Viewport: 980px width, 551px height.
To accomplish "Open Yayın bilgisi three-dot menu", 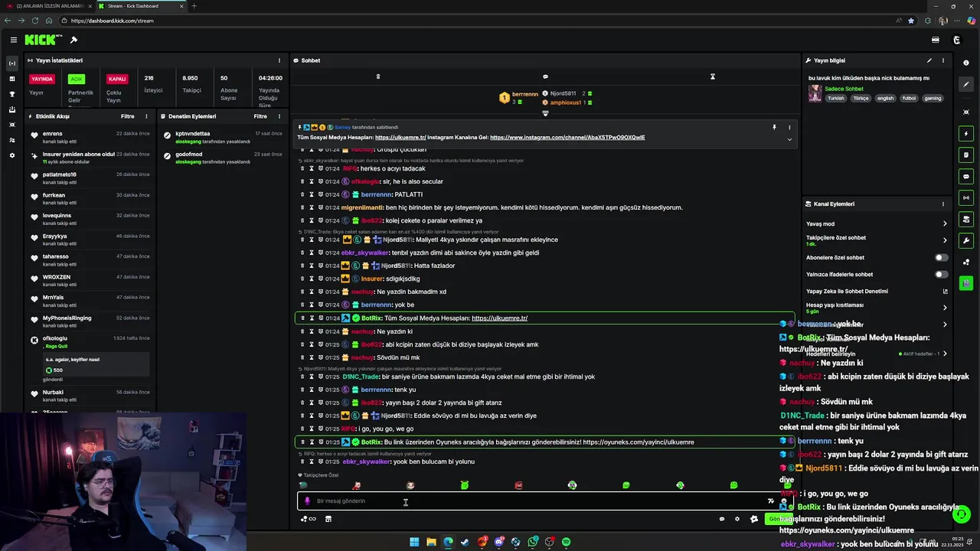I will pyautogui.click(x=943, y=60).
